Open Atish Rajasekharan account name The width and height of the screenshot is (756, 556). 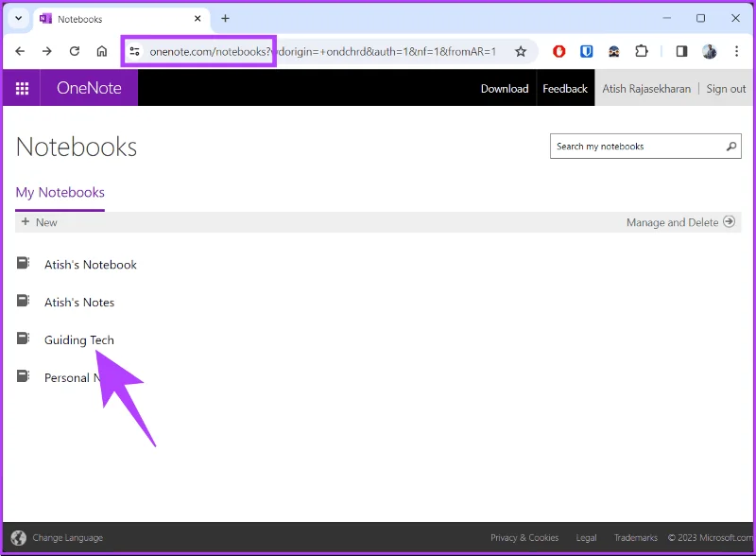coord(646,89)
